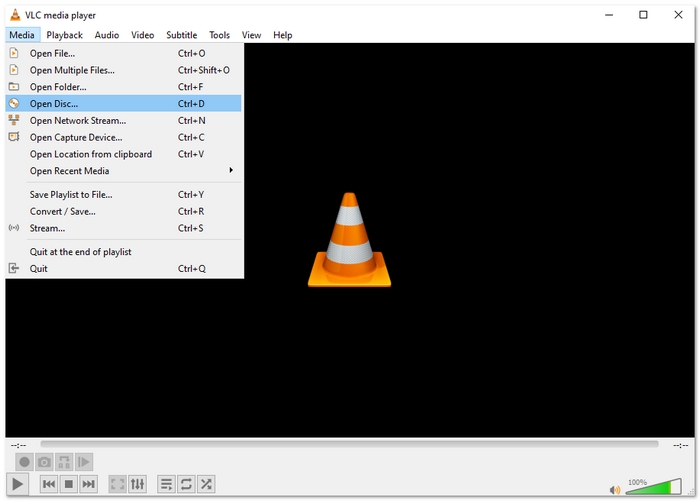
Task: Click the elapsed time label
Action: pos(18,445)
